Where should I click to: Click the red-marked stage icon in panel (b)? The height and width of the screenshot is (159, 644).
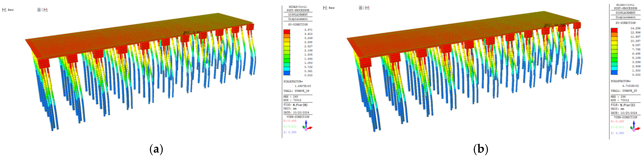pos(367,8)
